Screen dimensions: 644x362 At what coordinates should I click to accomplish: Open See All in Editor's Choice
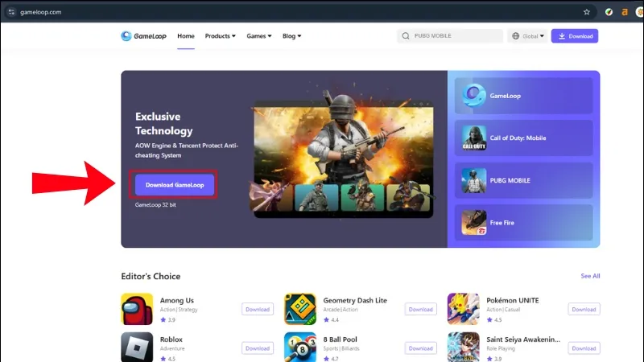click(590, 276)
